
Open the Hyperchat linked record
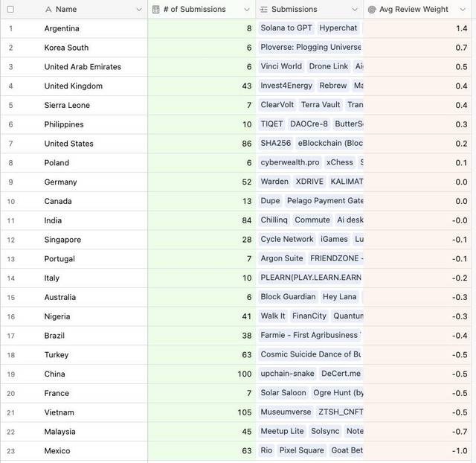pyautogui.click(x=338, y=28)
